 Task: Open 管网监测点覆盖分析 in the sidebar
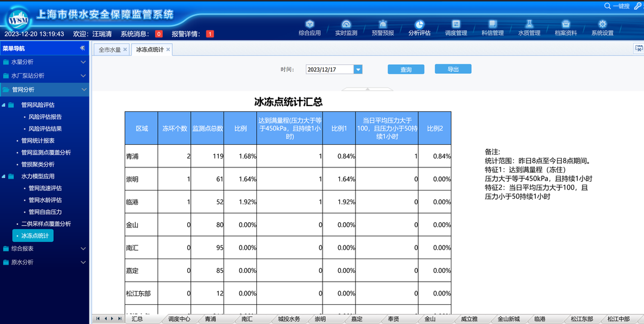tap(46, 152)
